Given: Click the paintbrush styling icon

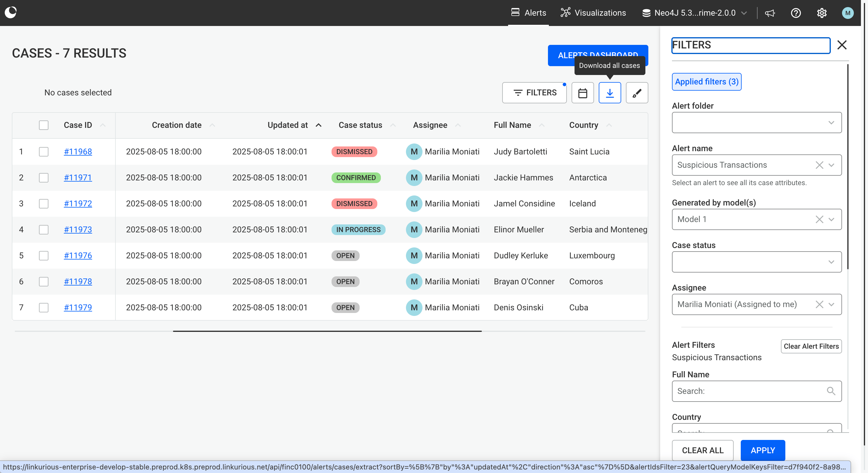Looking at the screenshot, I should click(x=637, y=93).
